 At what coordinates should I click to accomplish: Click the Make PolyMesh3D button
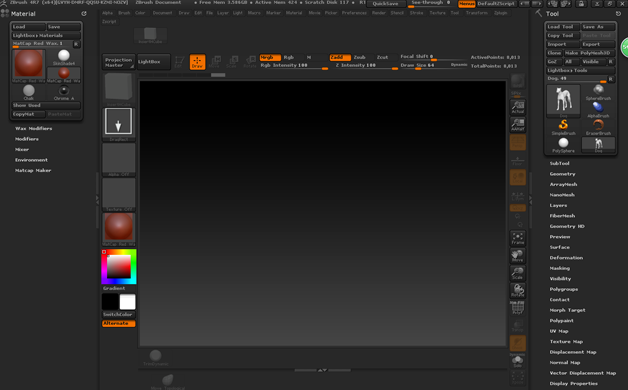pos(589,53)
